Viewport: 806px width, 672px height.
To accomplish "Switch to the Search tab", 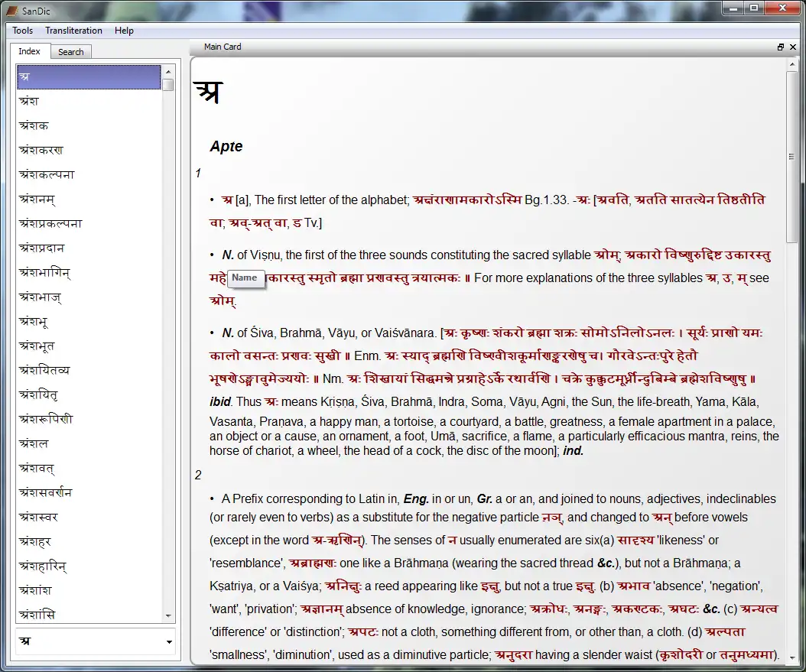I will click(71, 52).
